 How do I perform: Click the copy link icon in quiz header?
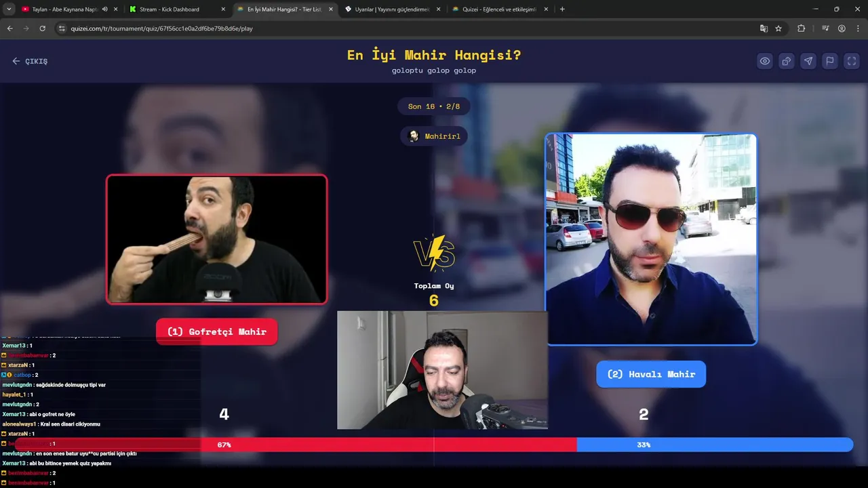787,61
